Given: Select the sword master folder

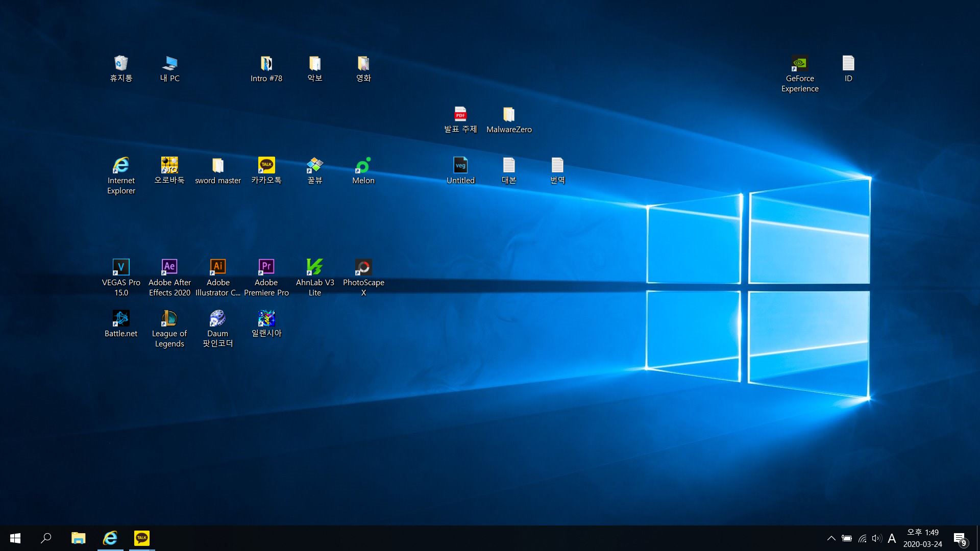Looking at the screenshot, I should click(x=217, y=171).
